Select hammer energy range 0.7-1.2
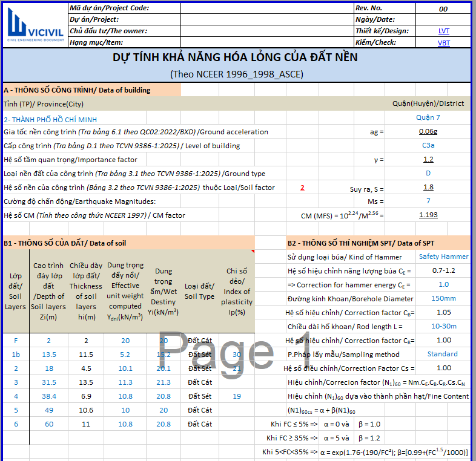The width and height of the screenshot is (476, 461). click(x=443, y=270)
